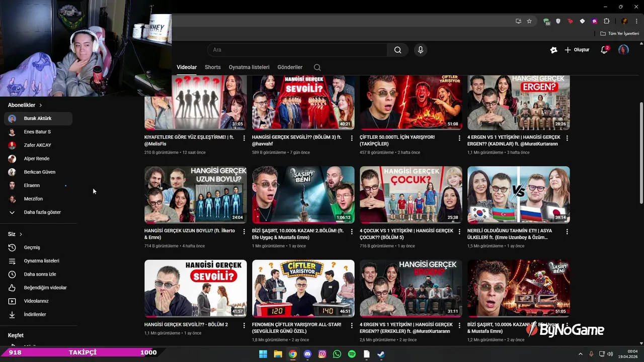Play KIYAFETLERE GÖRE YÜZ EŞLEŞTİRME thumbnail
Viewport: 644px width, 362px height.
pos(196,103)
